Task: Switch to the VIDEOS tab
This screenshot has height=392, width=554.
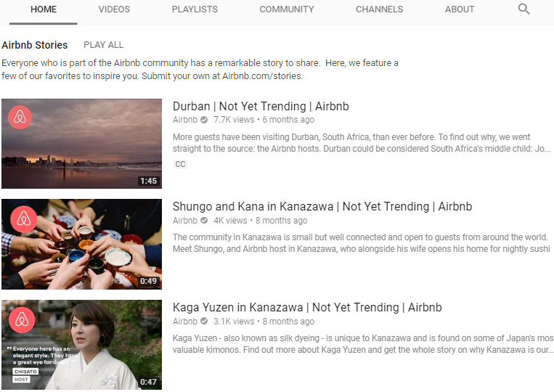Action: (x=114, y=9)
